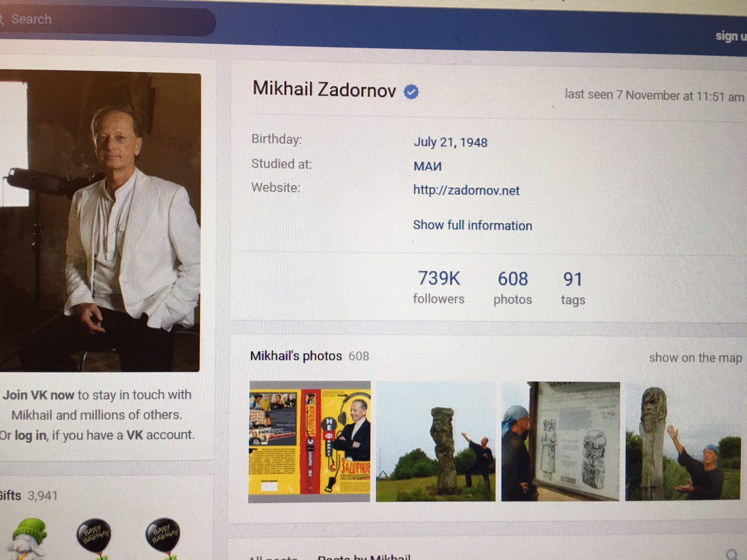Click the blue verified checkmark badge
This screenshot has height=560, width=747.
(x=411, y=92)
